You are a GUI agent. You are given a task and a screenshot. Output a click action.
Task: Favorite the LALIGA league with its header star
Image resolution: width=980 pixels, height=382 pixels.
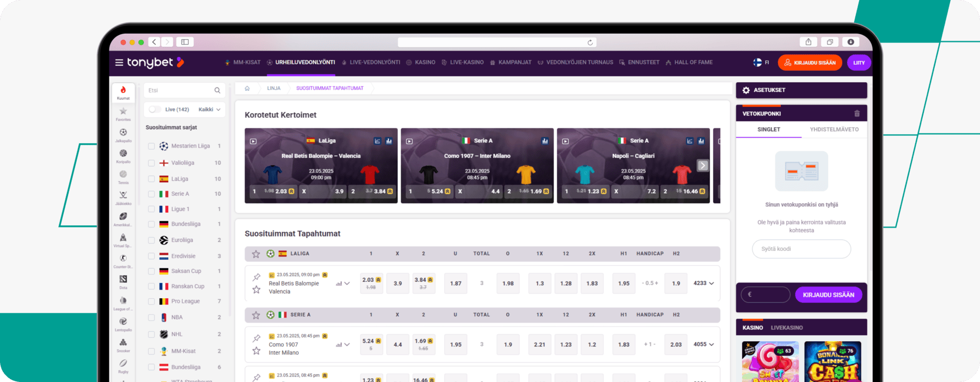pyautogui.click(x=256, y=254)
